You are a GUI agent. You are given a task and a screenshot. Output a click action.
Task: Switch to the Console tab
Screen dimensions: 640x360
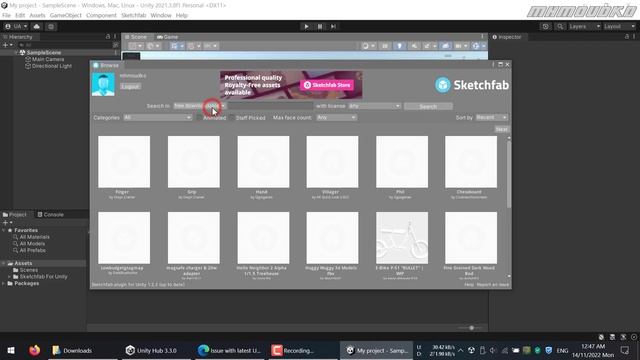click(51, 214)
